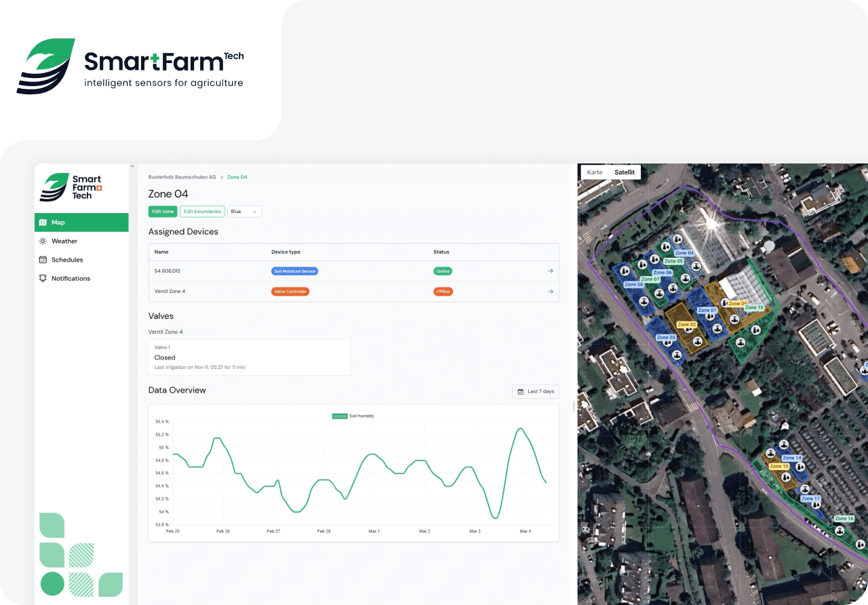The width and height of the screenshot is (868, 605).
Task: Click the Zone 01 label on map
Action: (707, 311)
